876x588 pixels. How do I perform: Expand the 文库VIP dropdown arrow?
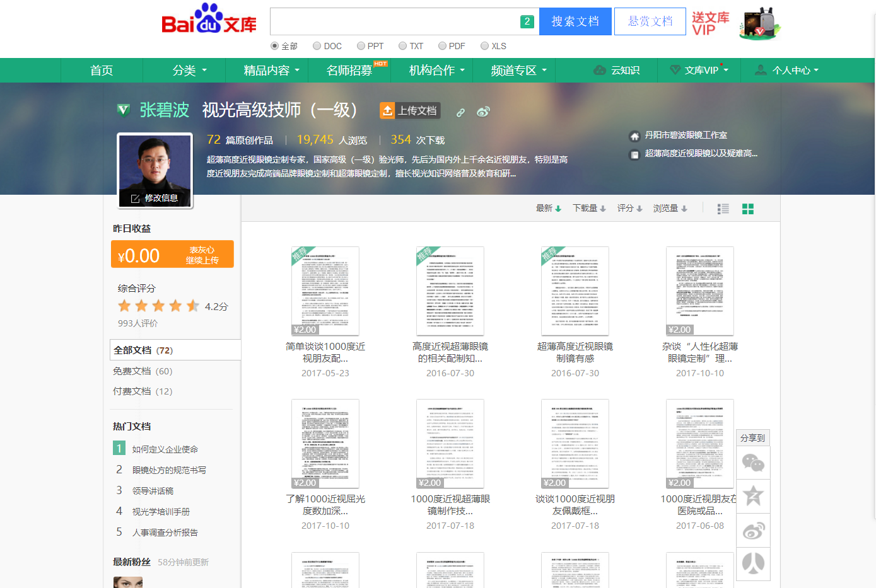[726, 70]
